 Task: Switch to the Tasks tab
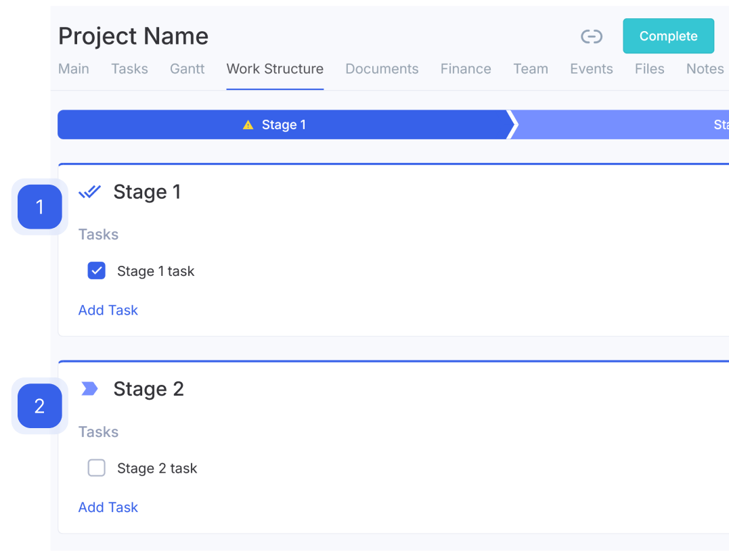click(129, 69)
